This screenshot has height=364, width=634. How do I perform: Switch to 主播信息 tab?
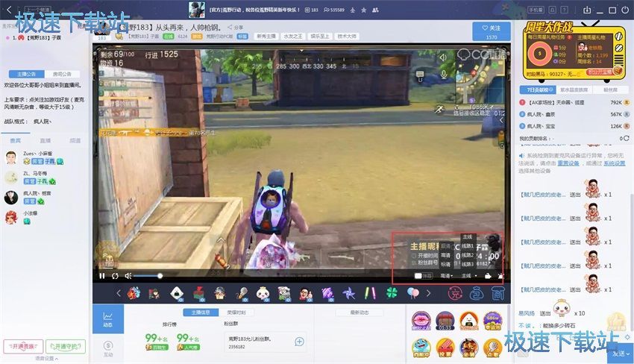tap(201, 313)
